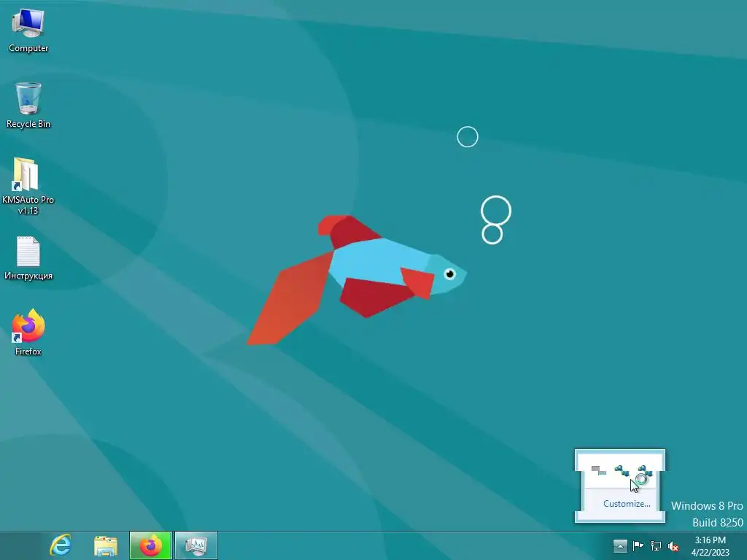The image size is (747, 560).
Task: Click the gray disconnected monitors icon in flyout
Action: click(598, 471)
